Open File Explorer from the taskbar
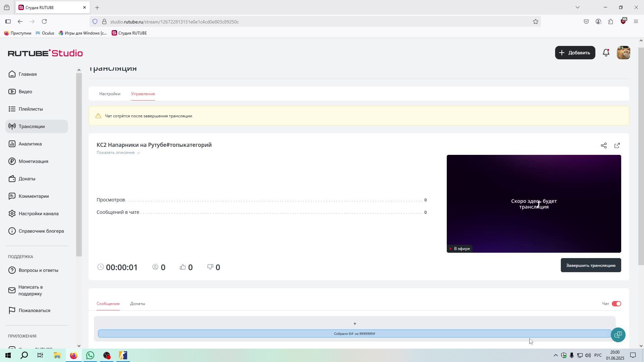Viewport: 644px width, 362px height. pyautogui.click(x=57, y=355)
